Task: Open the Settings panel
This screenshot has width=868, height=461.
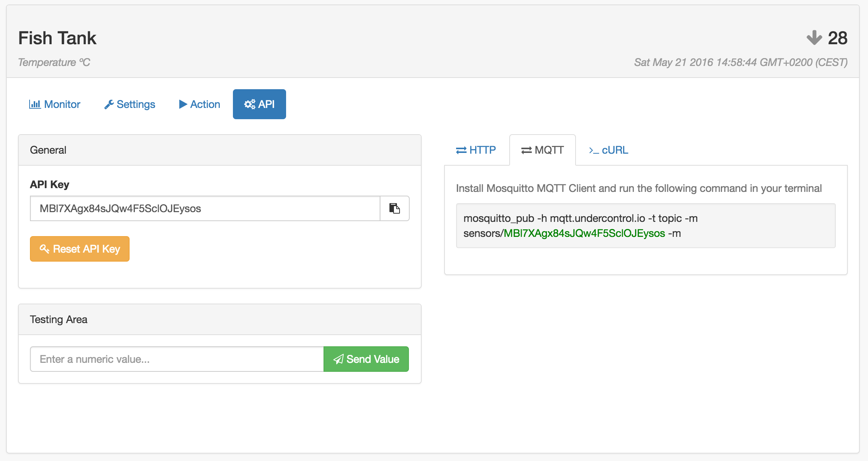Action: [129, 104]
